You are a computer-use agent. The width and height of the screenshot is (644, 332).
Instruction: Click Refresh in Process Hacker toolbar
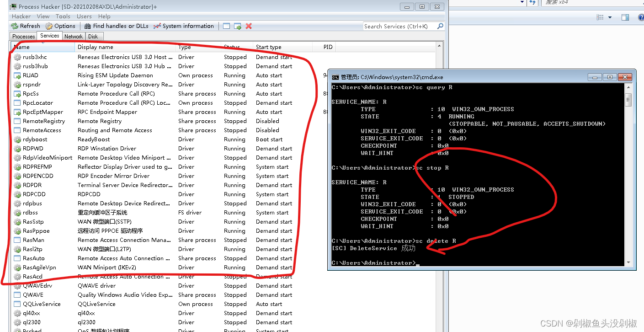tap(26, 26)
